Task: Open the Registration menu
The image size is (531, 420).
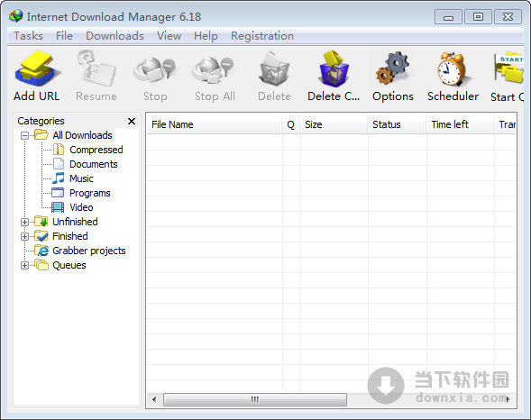Action: click(x=262, y=35)
